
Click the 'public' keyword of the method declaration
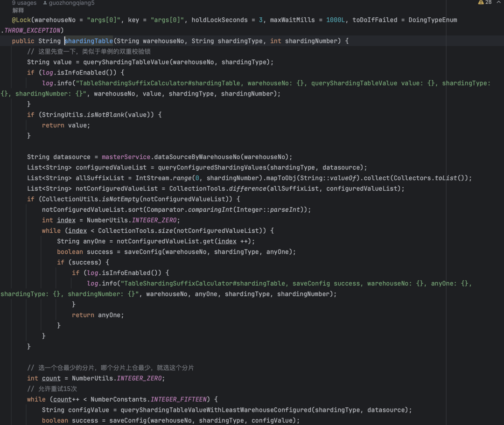23,41
